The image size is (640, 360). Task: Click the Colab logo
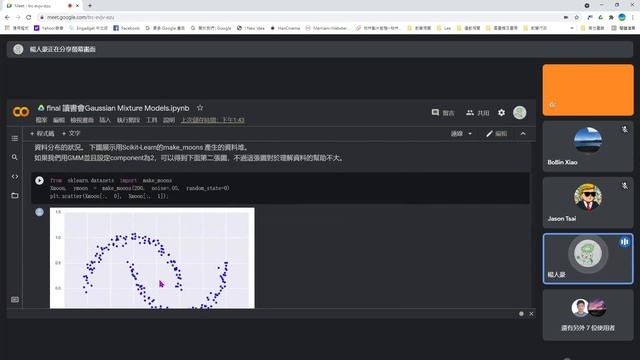21,111
